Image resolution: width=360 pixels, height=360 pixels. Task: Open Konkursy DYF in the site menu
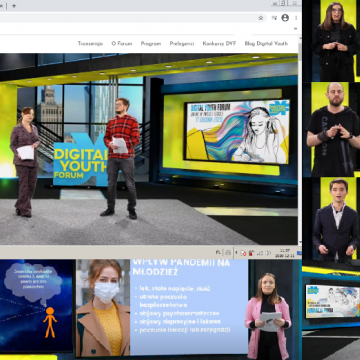click(219, 43)
